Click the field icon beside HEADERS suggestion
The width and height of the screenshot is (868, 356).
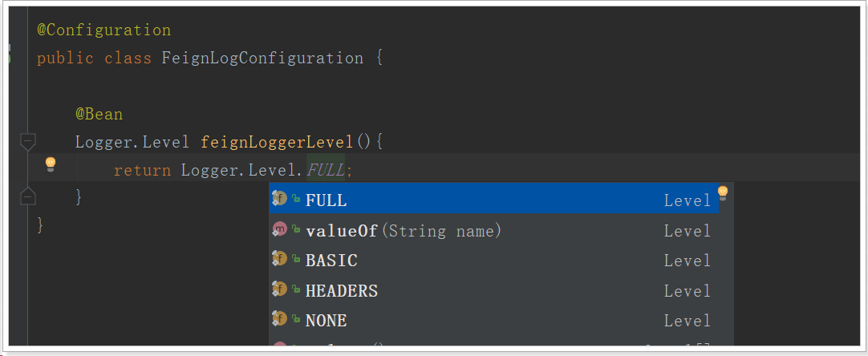pos(279,289)
